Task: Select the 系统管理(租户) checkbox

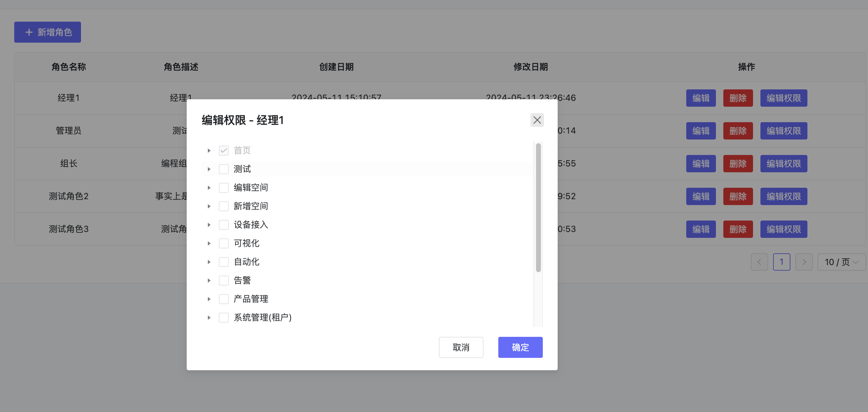Action: (223, 317)
